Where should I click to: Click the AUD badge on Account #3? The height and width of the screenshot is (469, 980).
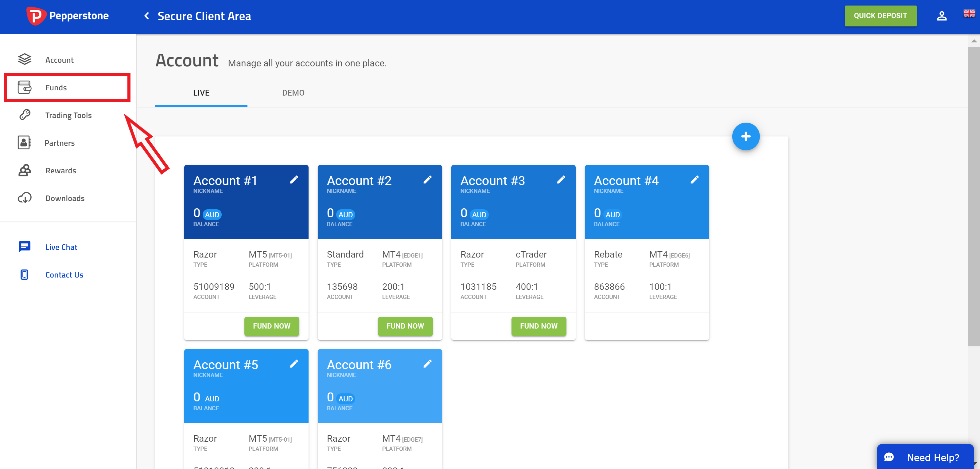pos(479,215)
